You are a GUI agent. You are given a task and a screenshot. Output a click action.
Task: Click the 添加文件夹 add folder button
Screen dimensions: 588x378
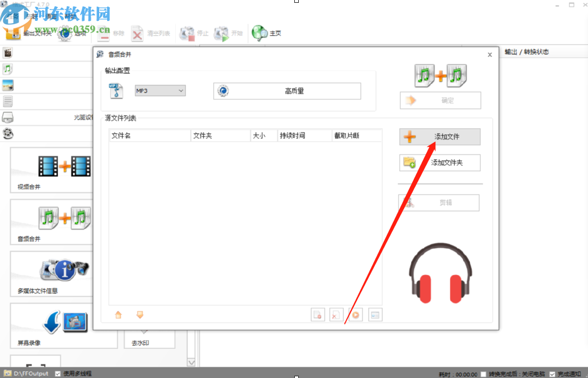[x=439, y=162]
